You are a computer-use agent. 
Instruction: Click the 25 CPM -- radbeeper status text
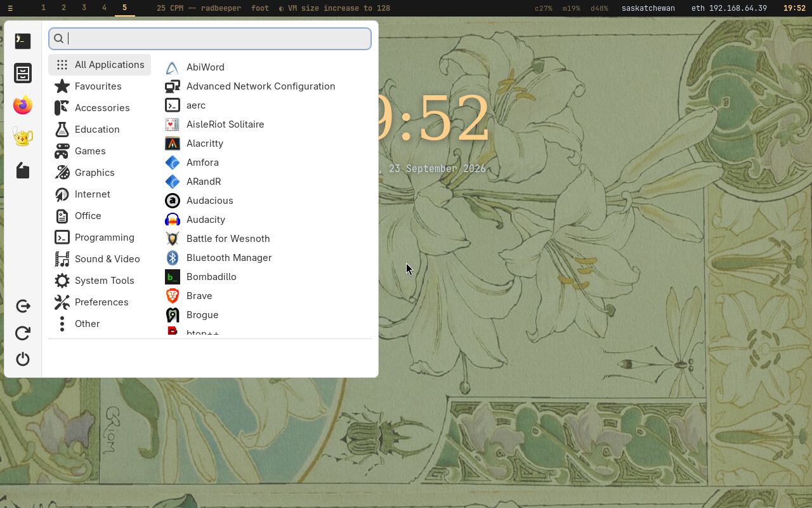coord(199,8)
